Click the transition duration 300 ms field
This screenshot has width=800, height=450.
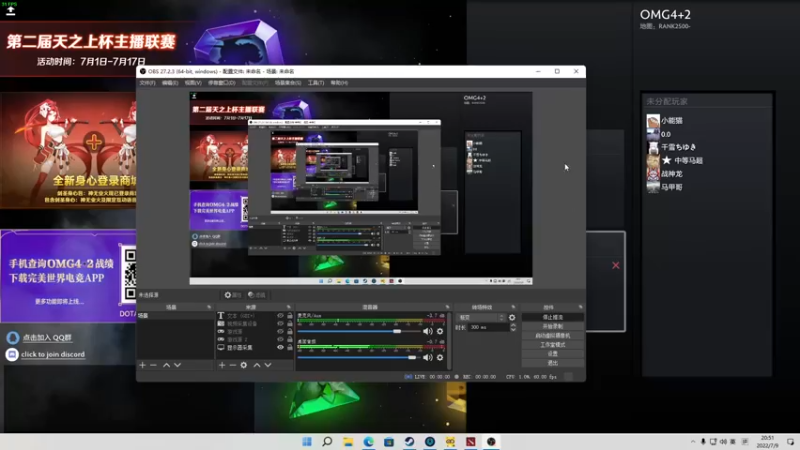tap(488, 328)
